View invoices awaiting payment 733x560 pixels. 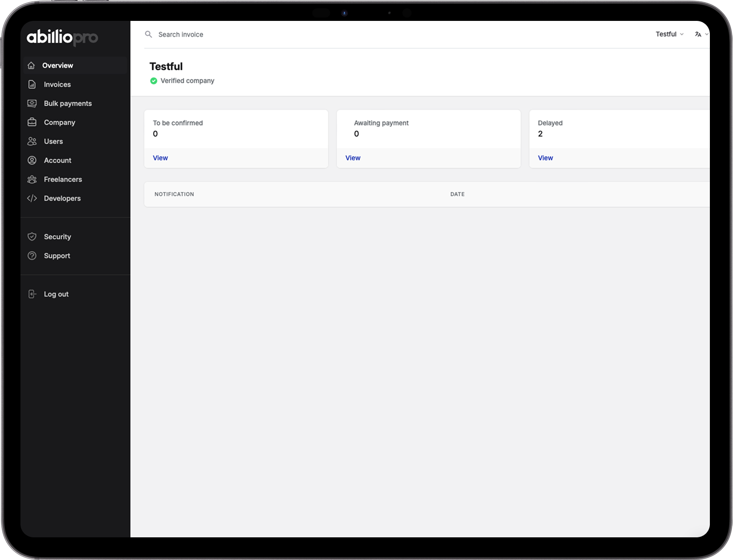(x=353, y=158)
